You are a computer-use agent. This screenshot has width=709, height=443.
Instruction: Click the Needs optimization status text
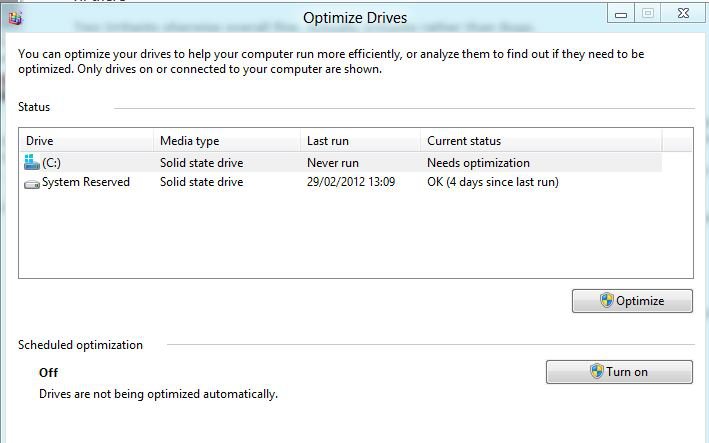(x=478, y=163)
